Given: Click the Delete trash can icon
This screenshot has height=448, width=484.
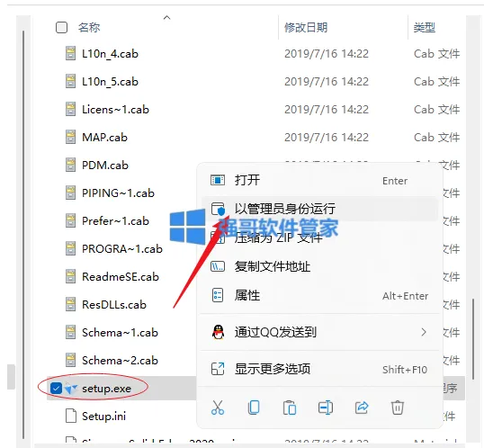Looking at the screenshot, I should click(398, 408).
